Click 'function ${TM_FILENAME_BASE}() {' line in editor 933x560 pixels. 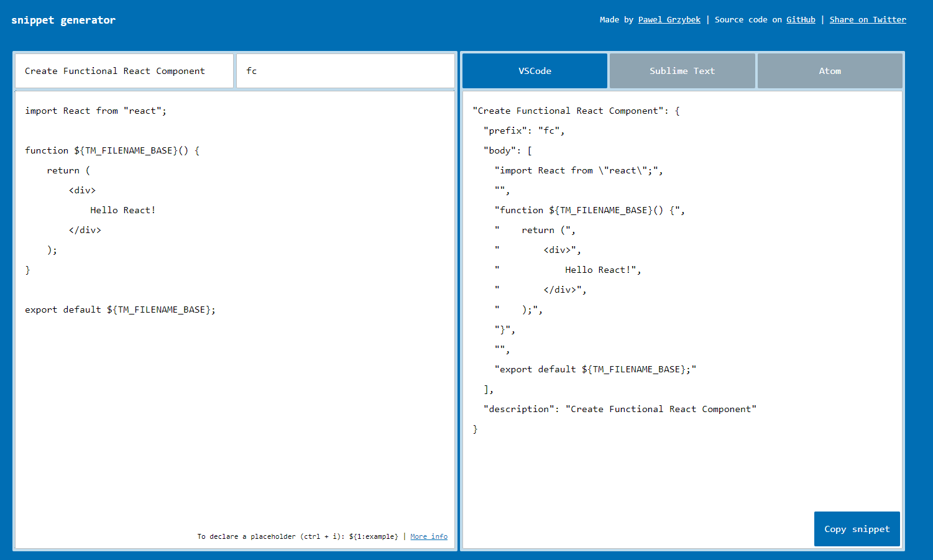[x=112, y=150]
